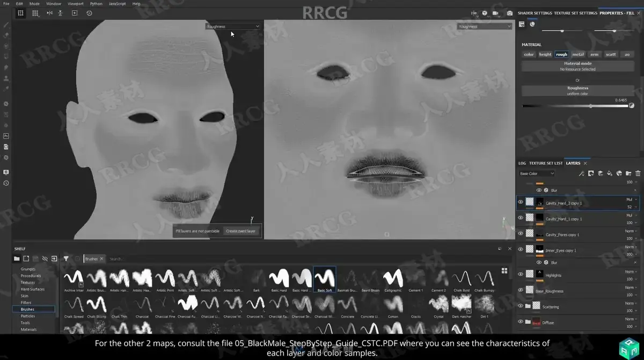Click the 3D cube display icon above viewport
Viewport: 644px width, 360px height.
pyautogui.click(x=485, y=13)
